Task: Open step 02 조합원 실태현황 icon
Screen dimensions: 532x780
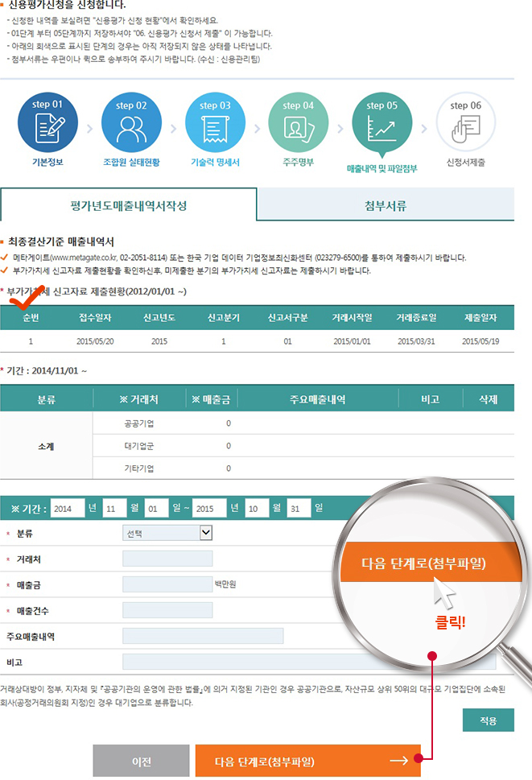Action: (x=131, y=122)
